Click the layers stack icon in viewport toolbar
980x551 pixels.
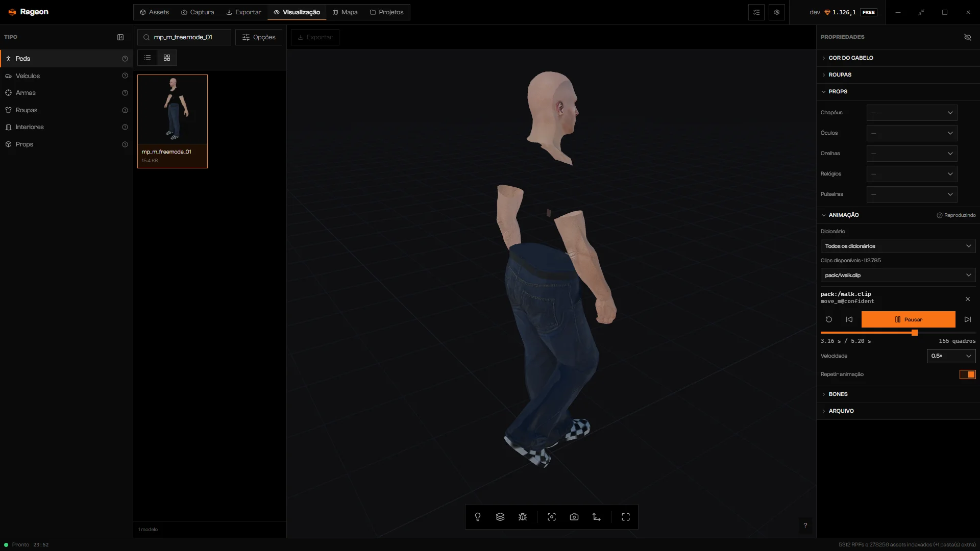click(x=500, y=517)
